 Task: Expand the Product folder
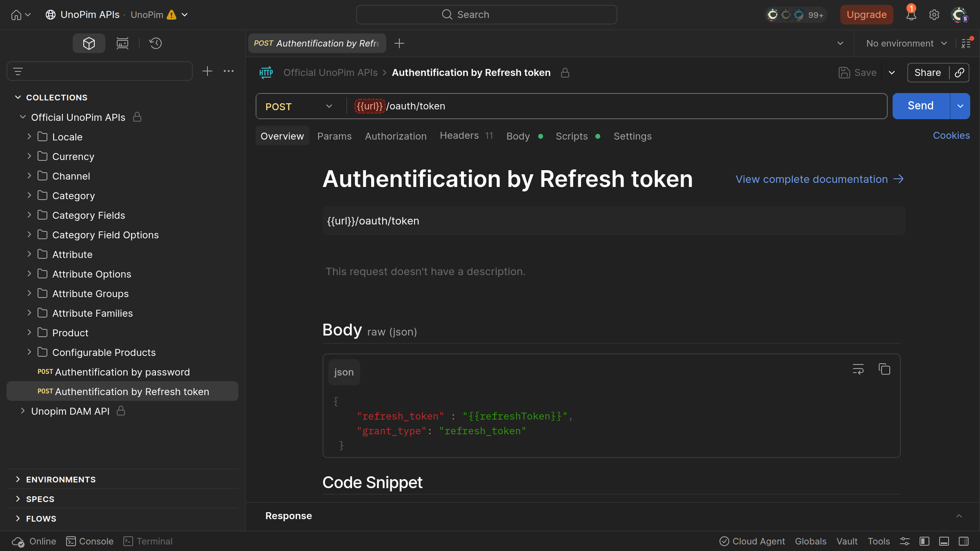coord(29,332)
